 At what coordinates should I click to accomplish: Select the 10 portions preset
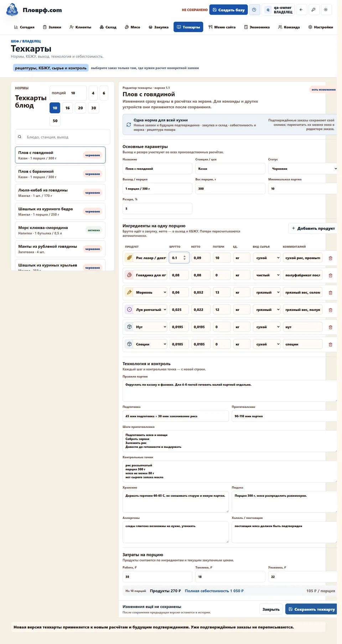coord(55,108)
